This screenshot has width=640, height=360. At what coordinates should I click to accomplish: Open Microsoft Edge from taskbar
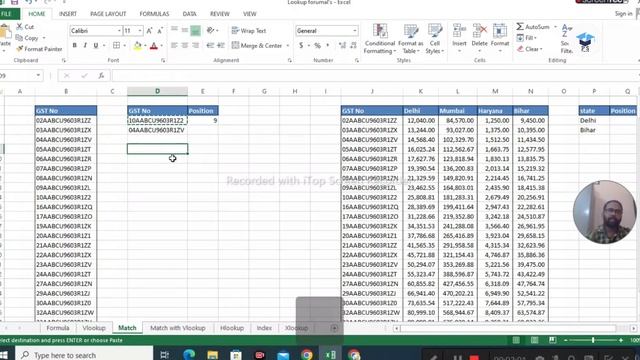[189, 355]
